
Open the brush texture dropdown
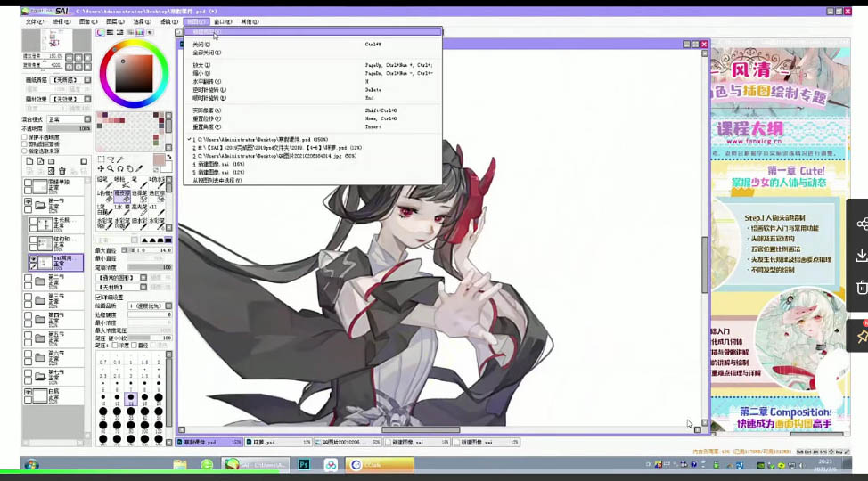(x=143, y=288)
